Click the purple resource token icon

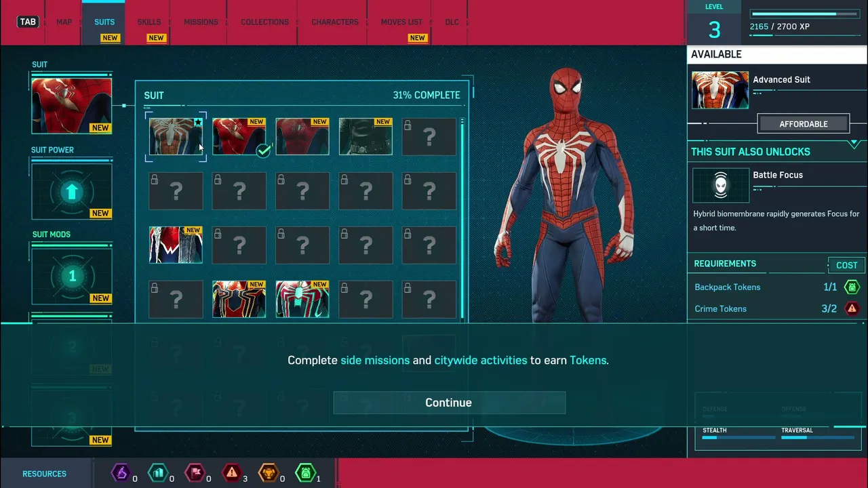coord(121,472)
